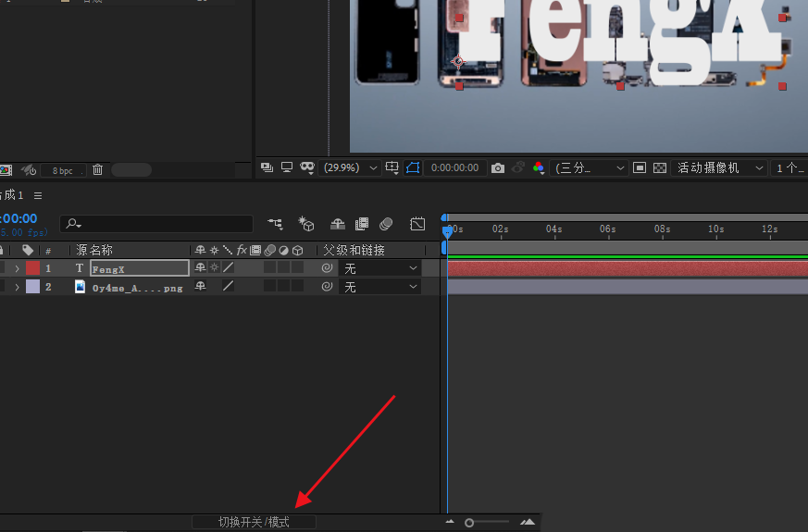
Task: Open parent dropdown for the png layer
Action: [x=381, y=287]
